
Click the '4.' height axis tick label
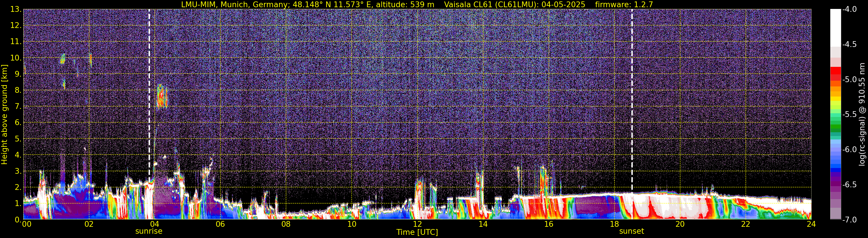click(x=18, y=155)
